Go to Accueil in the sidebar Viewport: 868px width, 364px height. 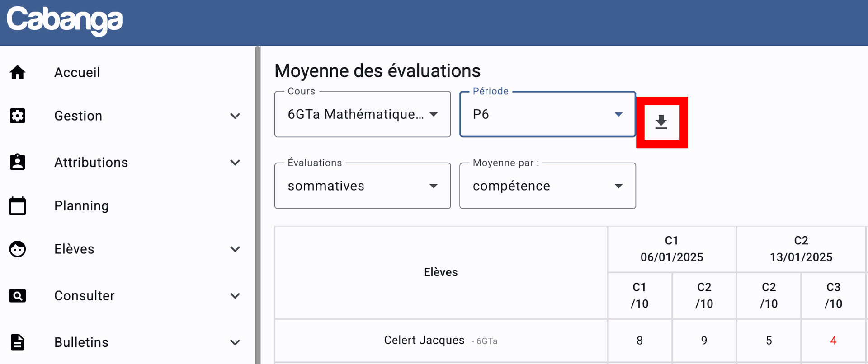tap(77, 72)
